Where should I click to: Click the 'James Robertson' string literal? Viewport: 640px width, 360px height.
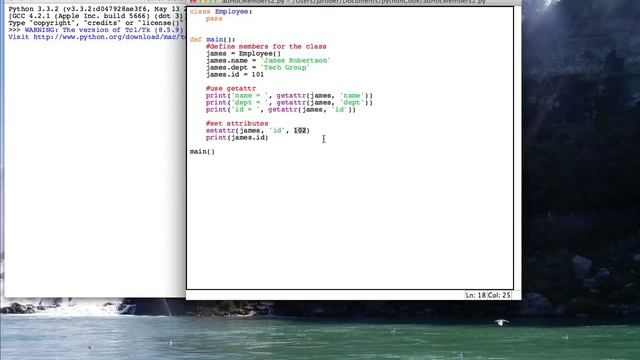(296, 60)
